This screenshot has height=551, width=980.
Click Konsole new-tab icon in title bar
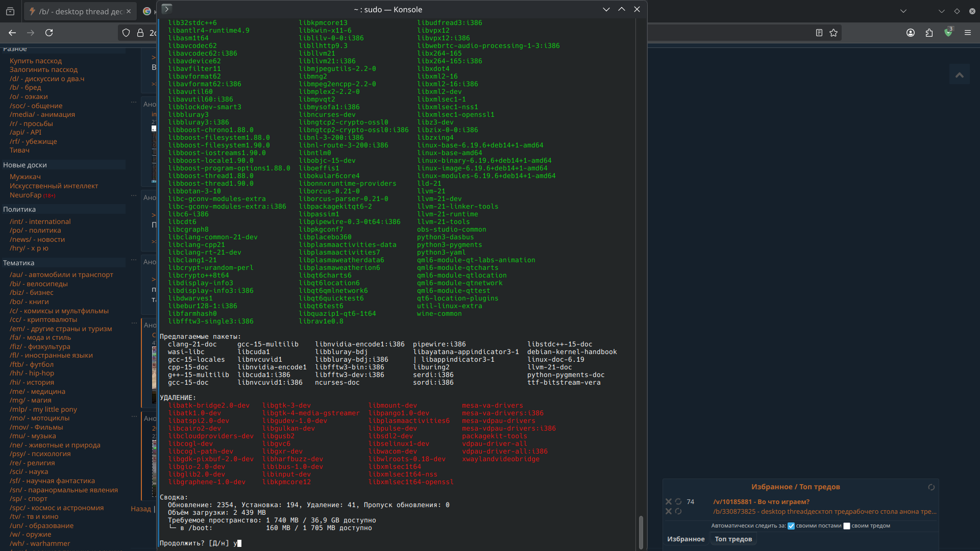(x=166, y=9)
